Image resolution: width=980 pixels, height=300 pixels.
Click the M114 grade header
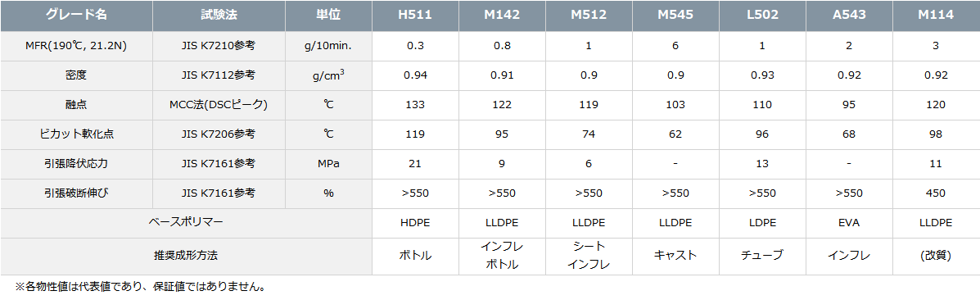[936, 16]
